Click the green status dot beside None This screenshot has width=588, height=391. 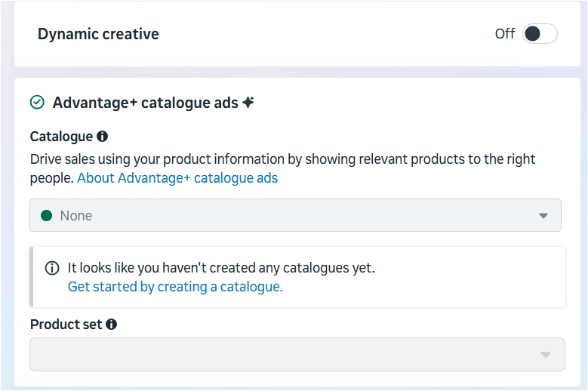coord(47,216)
